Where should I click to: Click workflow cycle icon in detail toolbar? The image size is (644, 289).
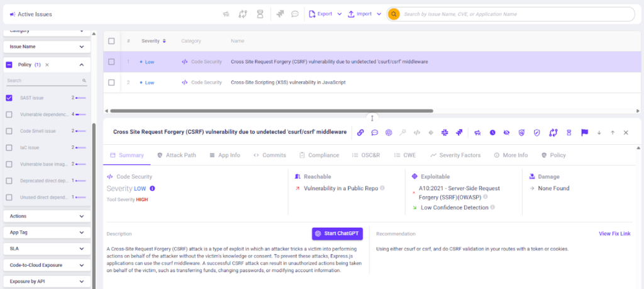pos(553,132)
